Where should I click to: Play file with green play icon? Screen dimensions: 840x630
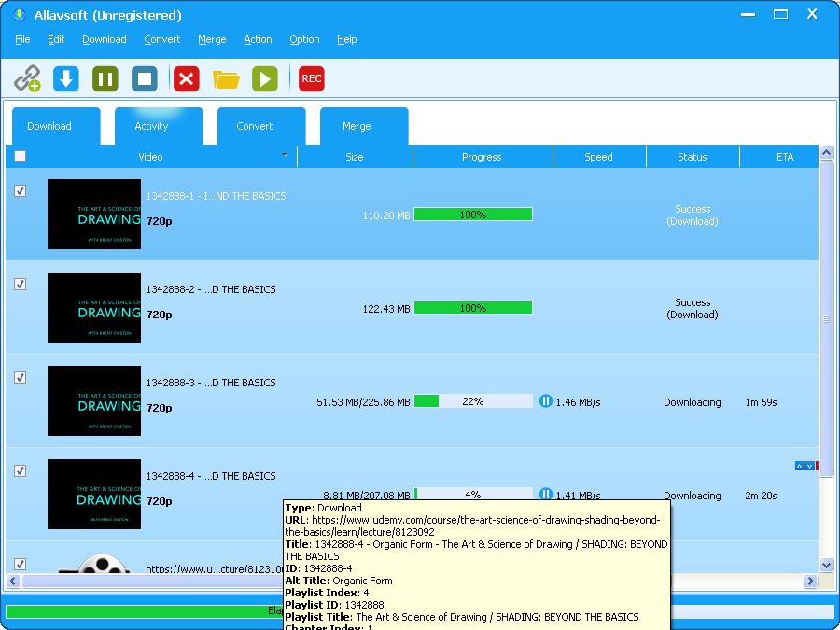coord(265,78)
